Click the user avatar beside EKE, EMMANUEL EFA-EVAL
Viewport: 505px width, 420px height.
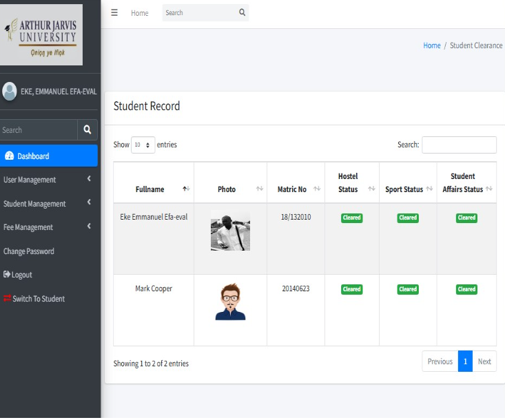click(x=10, y=91)
